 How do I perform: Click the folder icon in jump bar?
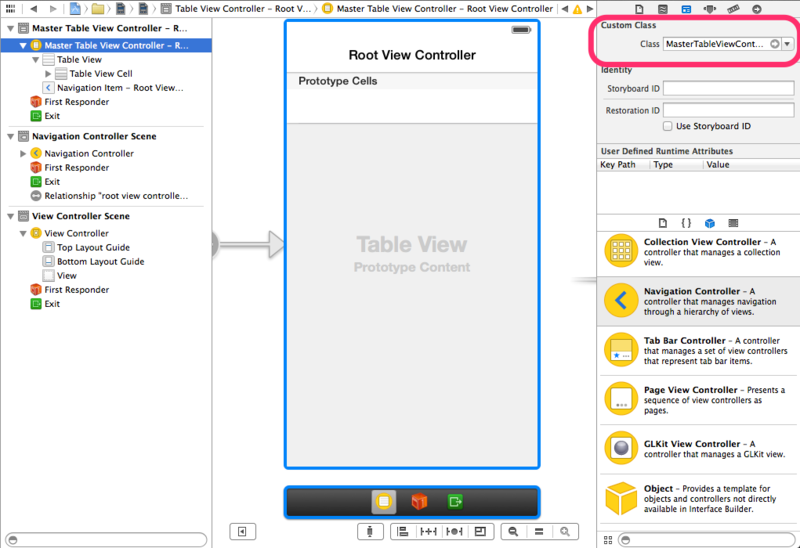(97, 9)
